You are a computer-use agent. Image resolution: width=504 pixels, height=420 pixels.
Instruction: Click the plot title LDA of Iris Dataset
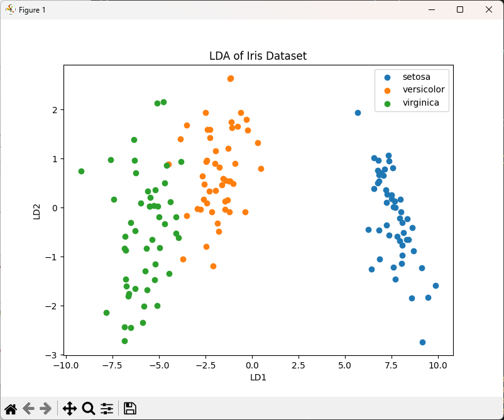pyautogui.click(x=258, y=56)
